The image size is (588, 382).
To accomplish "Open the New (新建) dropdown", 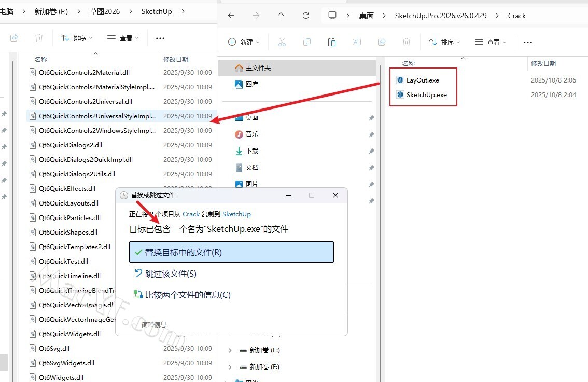I will tap(244, 42).
